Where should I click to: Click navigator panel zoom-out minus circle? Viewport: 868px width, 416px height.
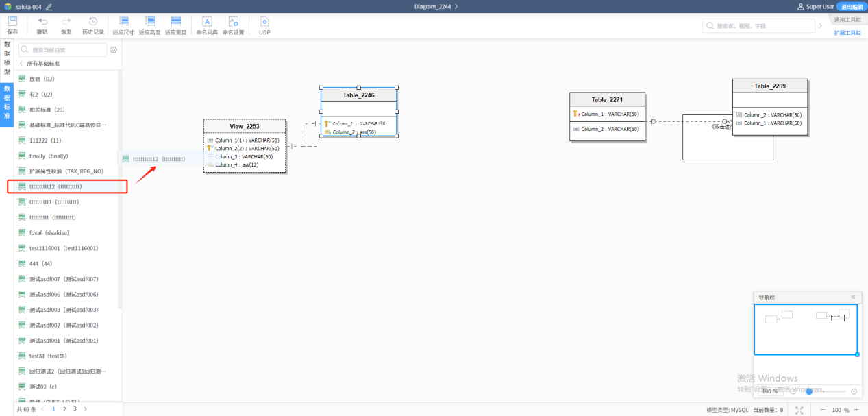(x=793, y=391)
